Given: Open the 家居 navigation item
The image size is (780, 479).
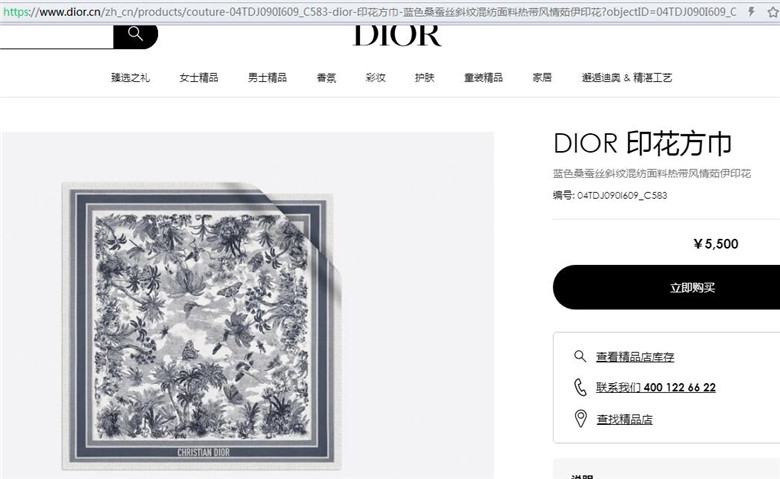Looking at the screenshot, I should 542,78.
